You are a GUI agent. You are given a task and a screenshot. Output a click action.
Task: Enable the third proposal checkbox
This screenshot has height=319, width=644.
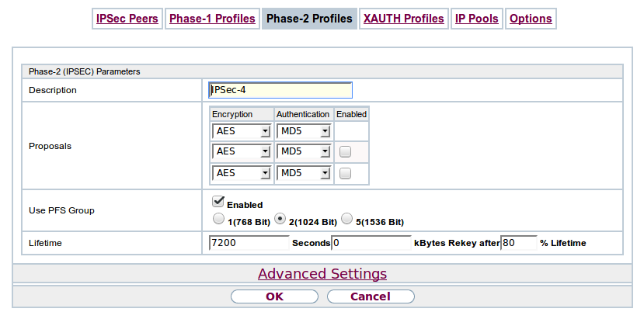tap(346, 173)
